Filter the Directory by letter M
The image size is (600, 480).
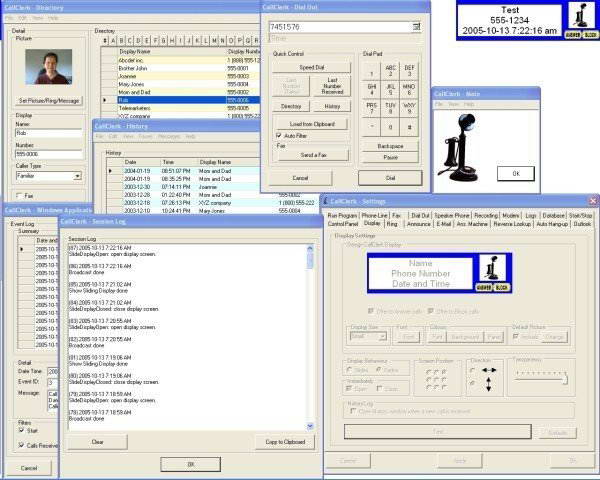pos(214,41)
